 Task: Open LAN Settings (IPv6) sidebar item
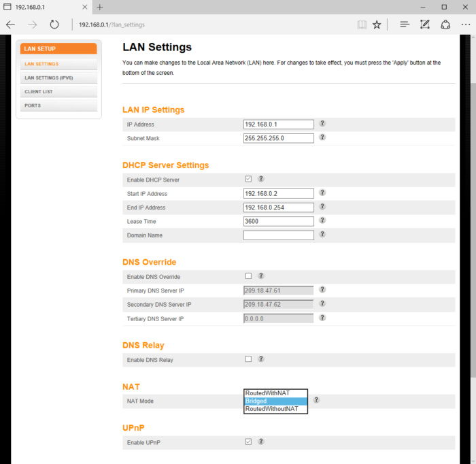click(x=49, y=78)
